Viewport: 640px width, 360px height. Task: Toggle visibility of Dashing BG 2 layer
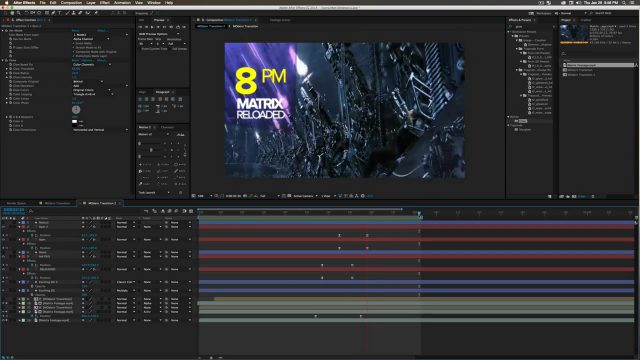(x=4, y=282)
